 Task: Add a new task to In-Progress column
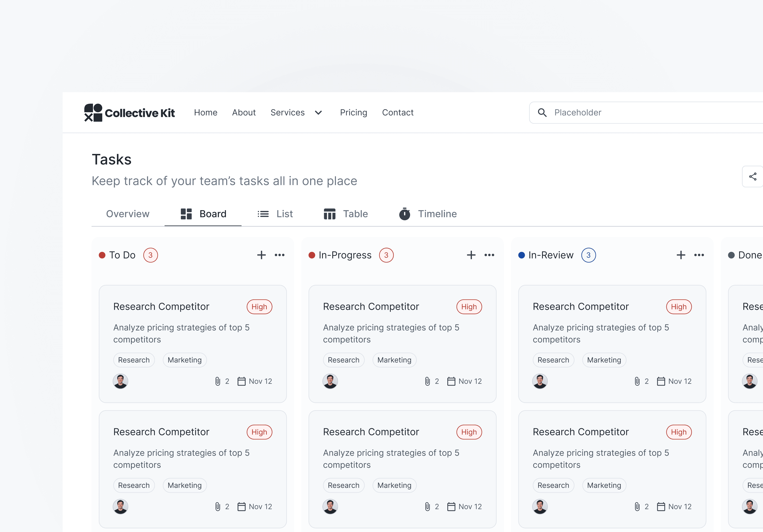[471, 255]
